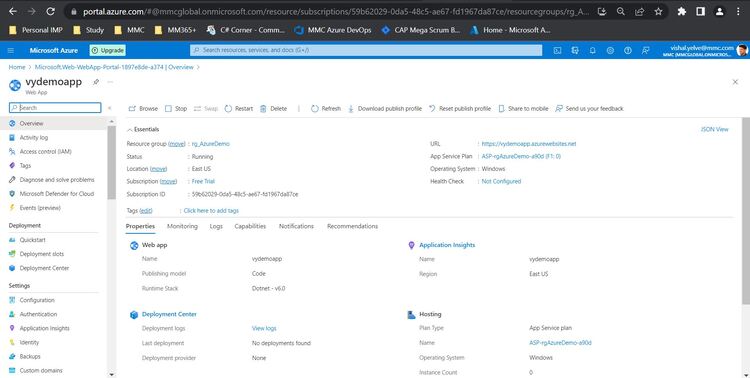Click View logs deployment link
Viewport: 750px width, 378px height.
coord(264,328)
